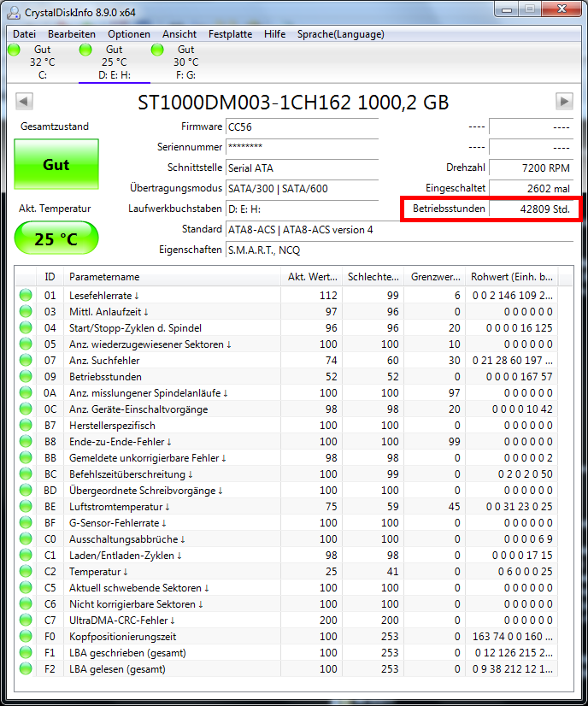Open the Festplatte menu
Screen dimensions: 588x706
(x=230, y=34)
